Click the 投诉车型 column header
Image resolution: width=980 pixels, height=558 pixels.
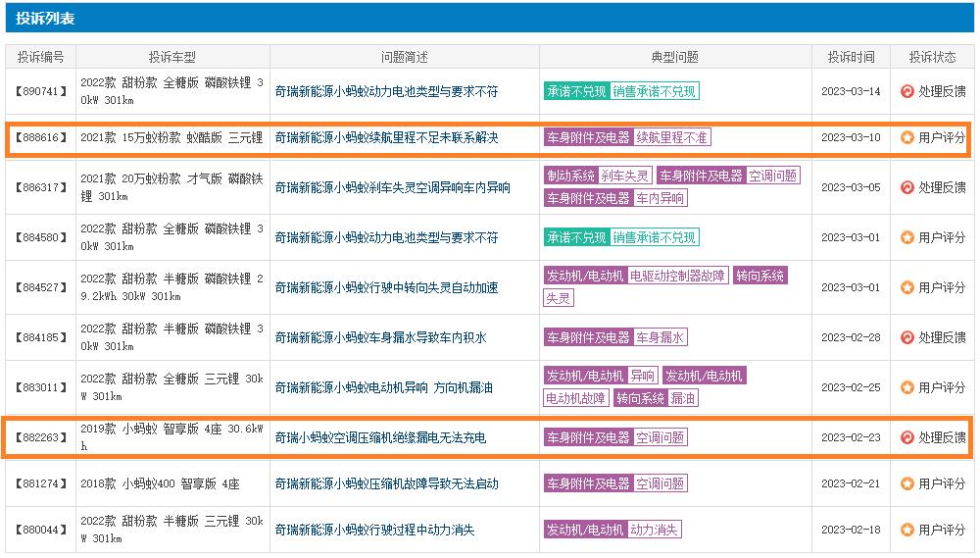point(171,57)
